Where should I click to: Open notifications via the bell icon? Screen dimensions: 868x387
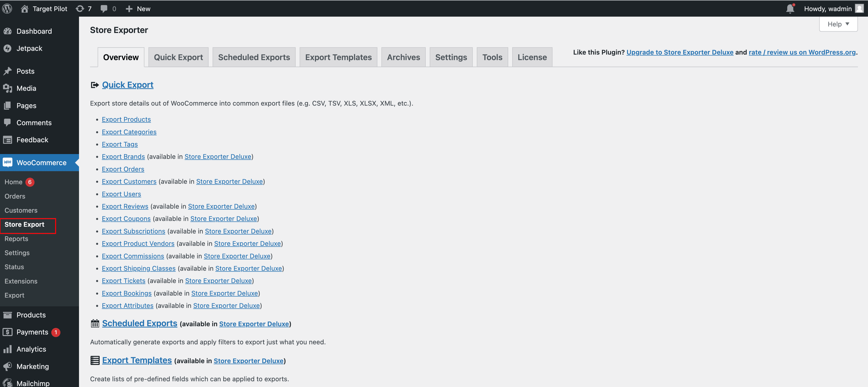pos(790,8)
